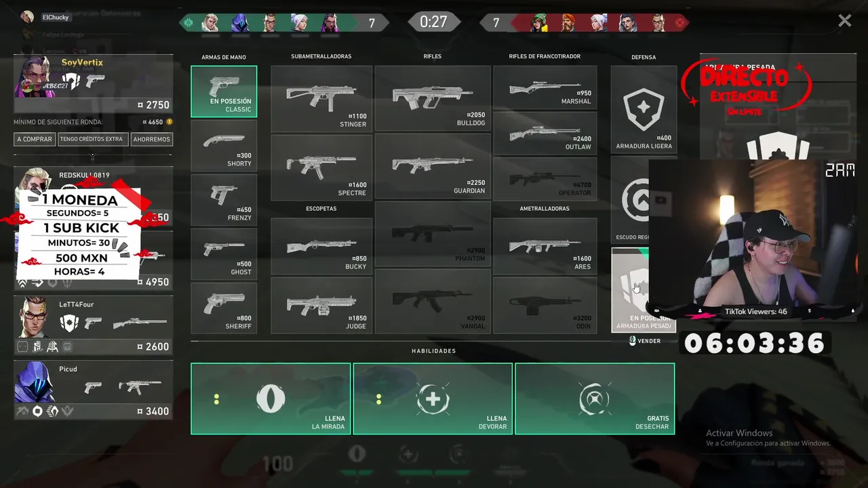Buy the Shorty sidearm
The height and width of the screenshot is (488, 868).
point(224,146)
